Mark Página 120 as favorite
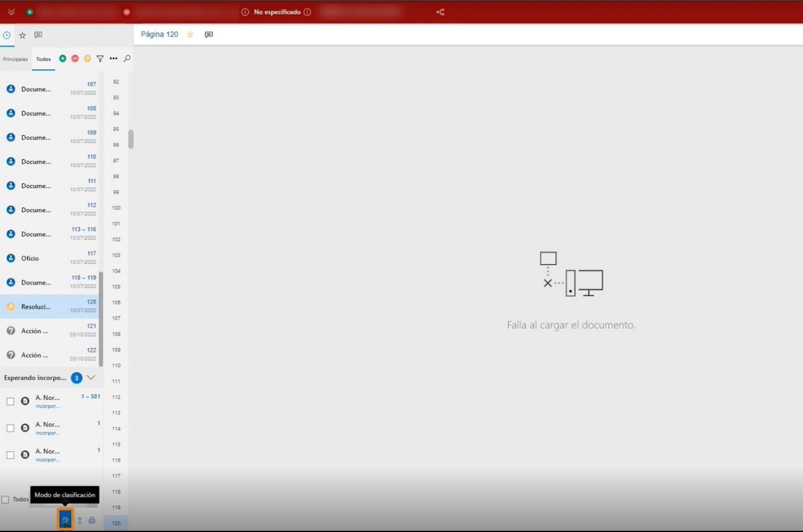This screenshot has width=803, height=532. [190, 35]
